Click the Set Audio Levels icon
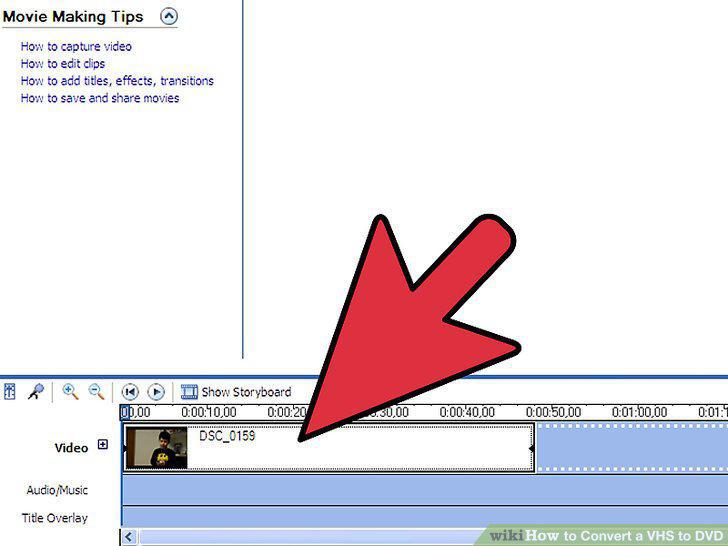728x546 pixels. pos(10,391)
